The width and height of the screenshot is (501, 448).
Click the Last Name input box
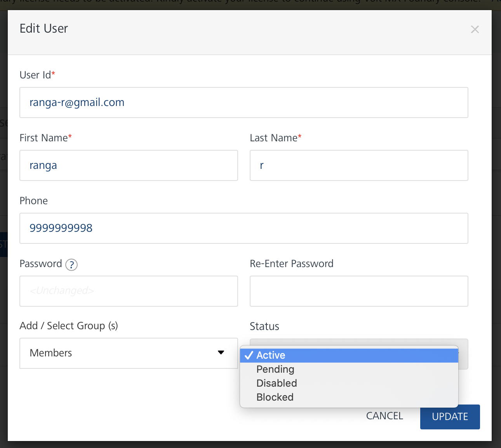tap(359, 165)
